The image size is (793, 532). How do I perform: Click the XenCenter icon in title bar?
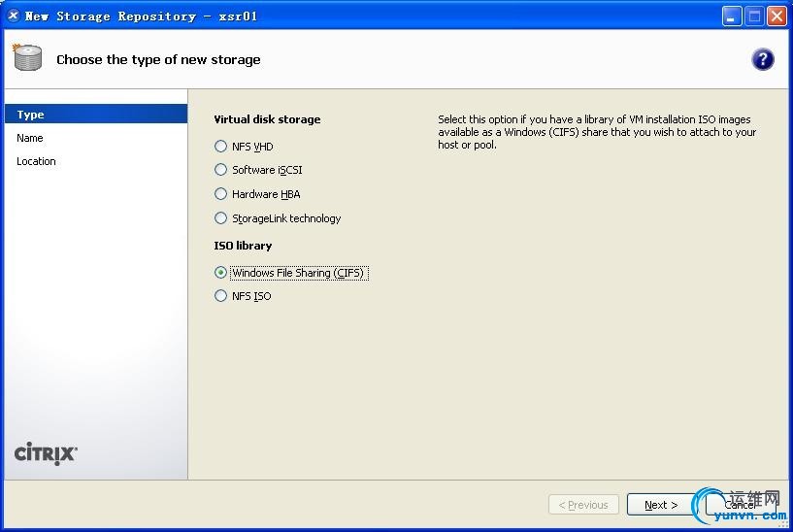coord(14,16)
